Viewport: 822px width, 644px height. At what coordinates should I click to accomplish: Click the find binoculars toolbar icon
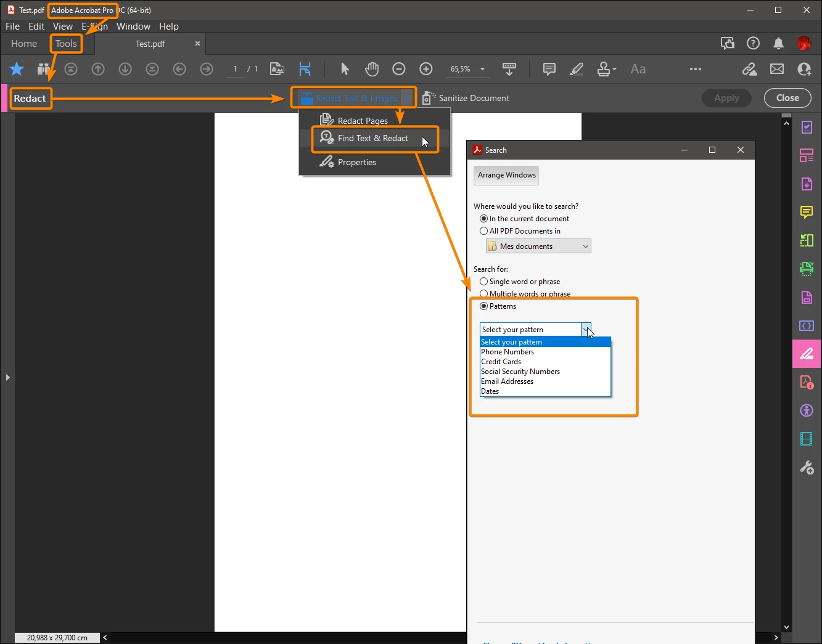point(43,69)
